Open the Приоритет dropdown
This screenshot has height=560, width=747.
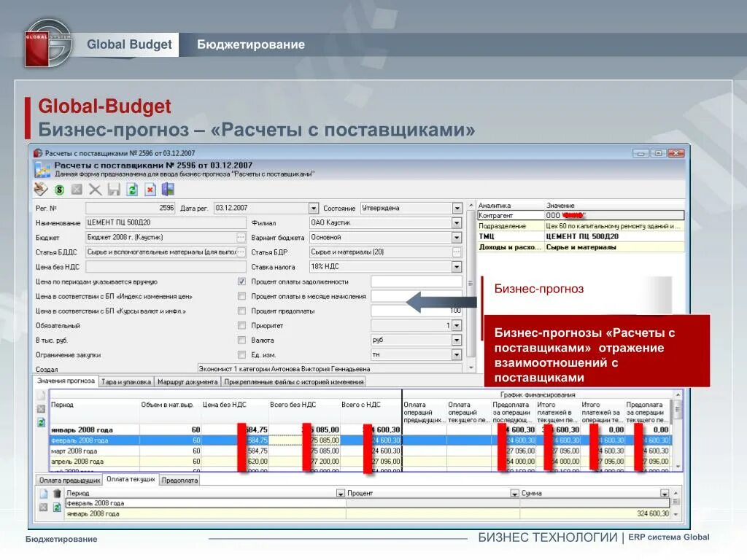tap(457, 325)
